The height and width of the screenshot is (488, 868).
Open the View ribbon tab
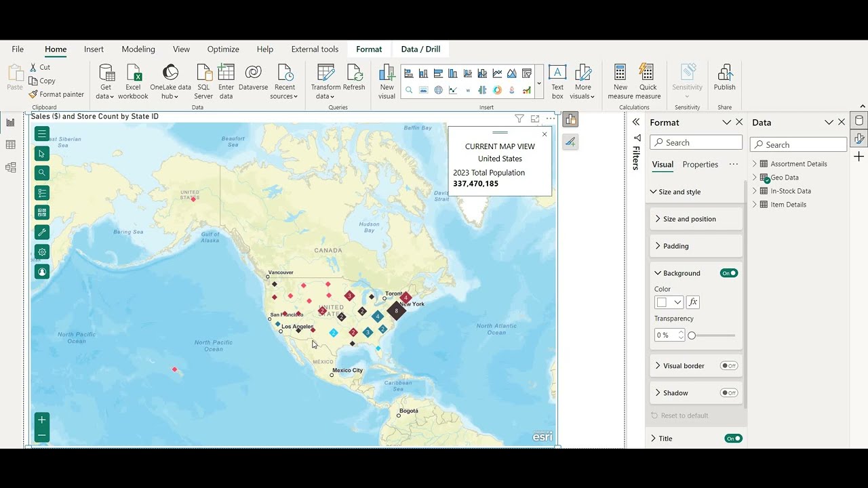click(x=181, y=49)
